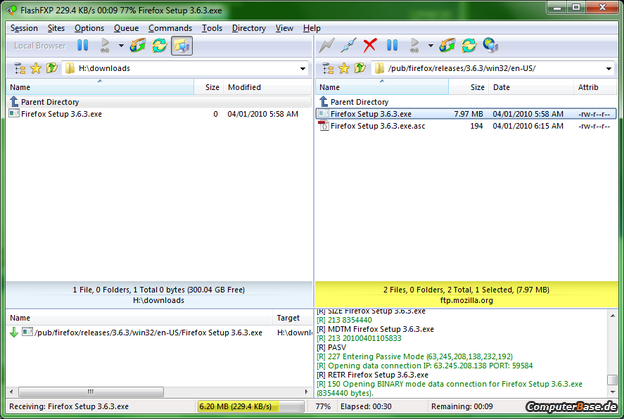Click queue scrollbar left arrow
The width and height of the screenshot is (624, 419).
click(11, 392)
